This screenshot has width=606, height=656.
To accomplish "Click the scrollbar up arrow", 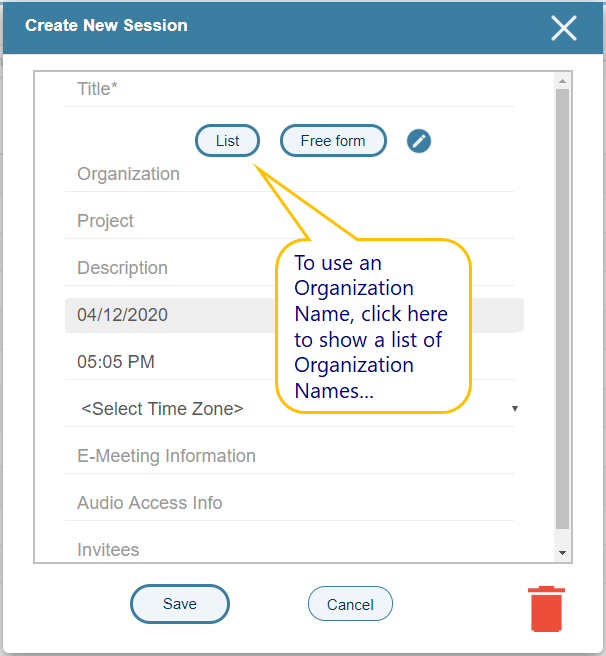I will [x=562, y=80].
